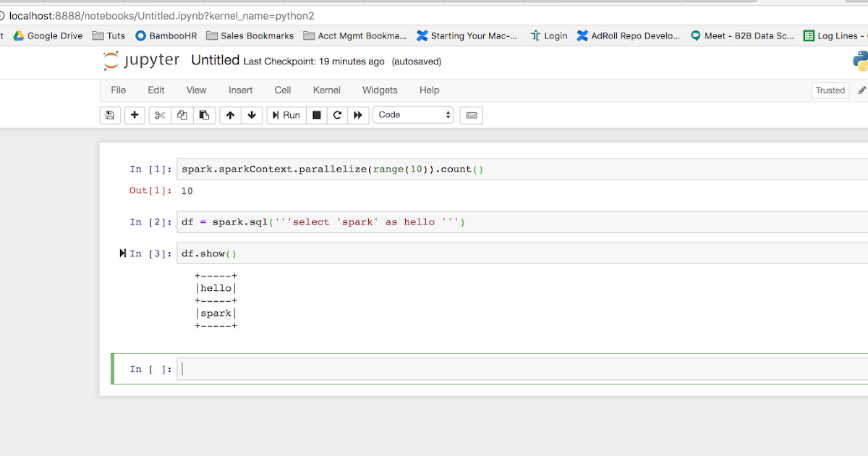Image resolution: width=868 pixels, height=456 pixels.
Task: Click into the empty In [ ] cell
Action: coord(522,369)
